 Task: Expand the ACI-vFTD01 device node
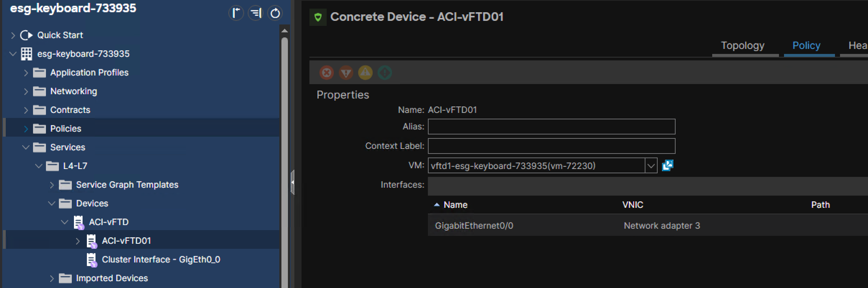[78, 241]
